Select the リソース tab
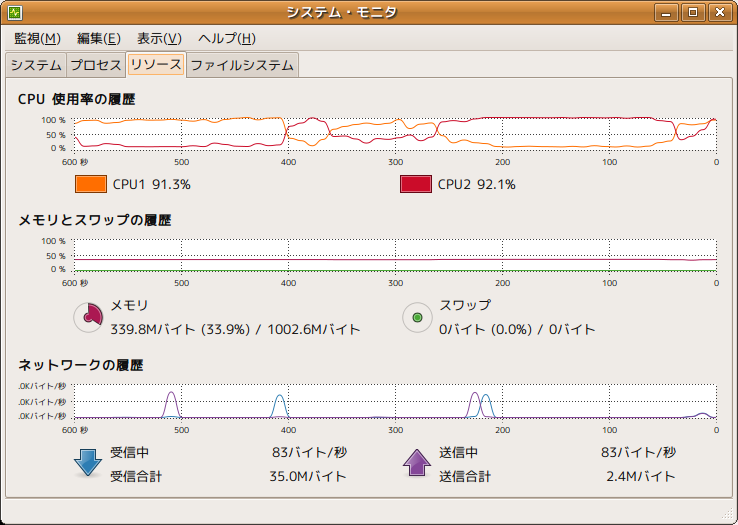This screenshot has height=525, width=738. pos(156,65)
